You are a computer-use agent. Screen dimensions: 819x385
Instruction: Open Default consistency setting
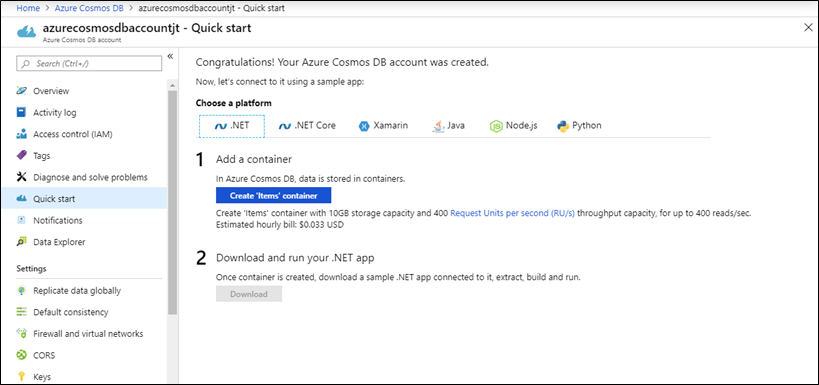[x=84, y=312]
